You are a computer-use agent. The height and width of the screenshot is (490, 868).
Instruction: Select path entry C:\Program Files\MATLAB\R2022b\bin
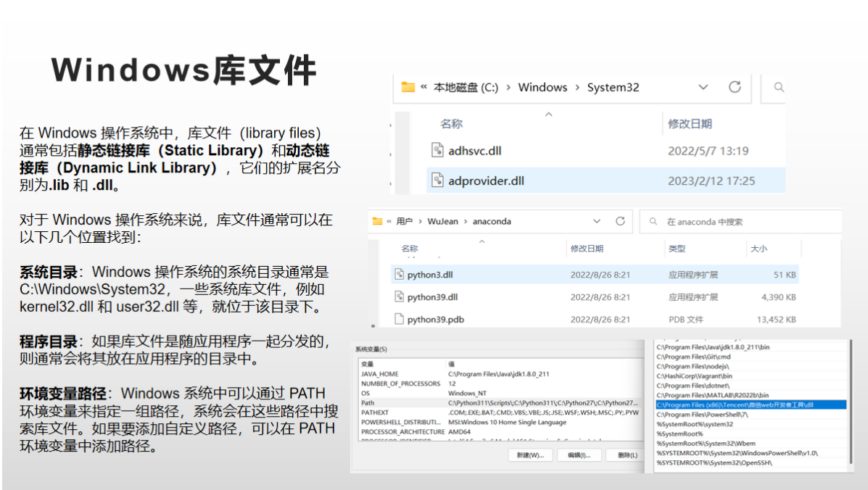click(751, 396)
